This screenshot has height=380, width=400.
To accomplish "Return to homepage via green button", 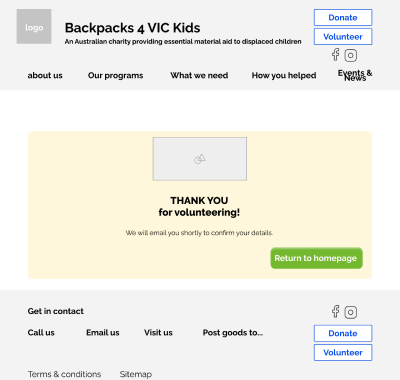I will tap(316, 258).
